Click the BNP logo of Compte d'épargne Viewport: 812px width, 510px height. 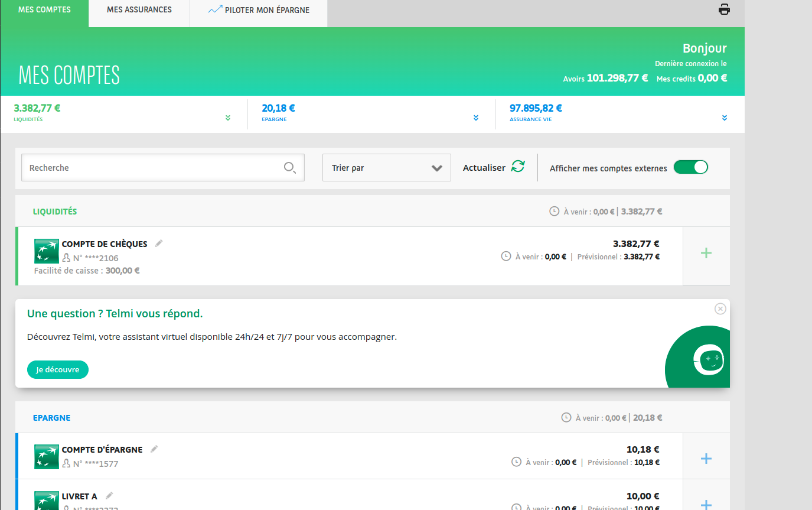(47, 457)
